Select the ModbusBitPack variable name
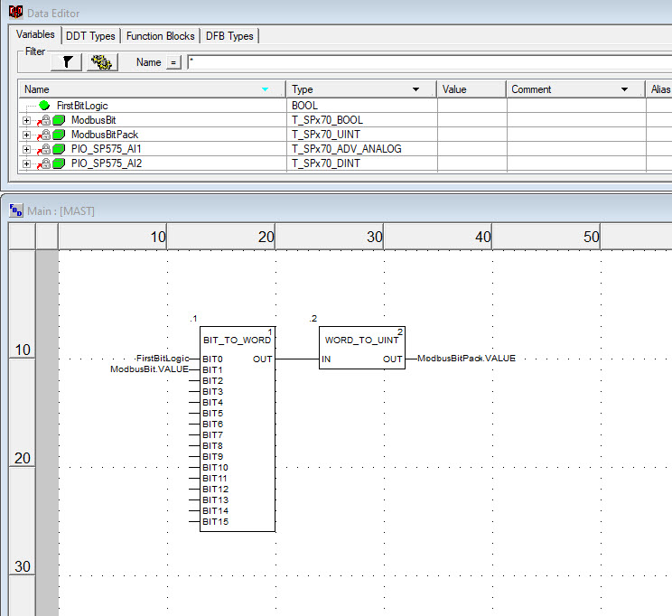672x616 pixels. pos(105,135)
